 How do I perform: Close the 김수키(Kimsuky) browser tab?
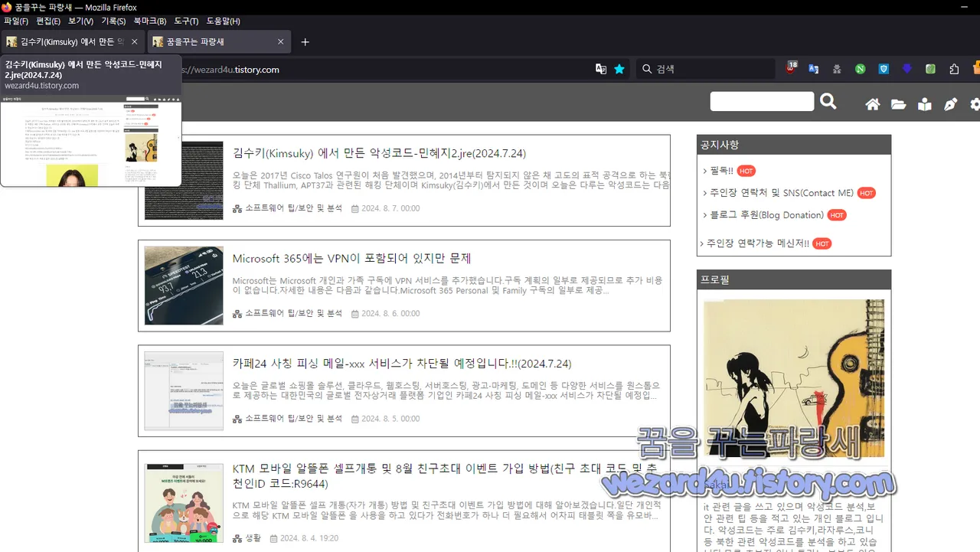pos(135,42)
